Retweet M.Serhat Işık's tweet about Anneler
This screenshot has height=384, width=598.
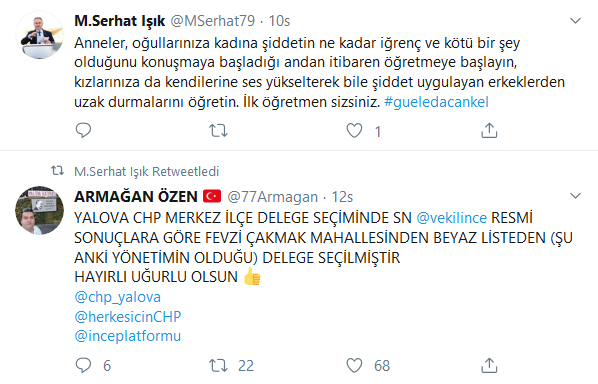218,130
